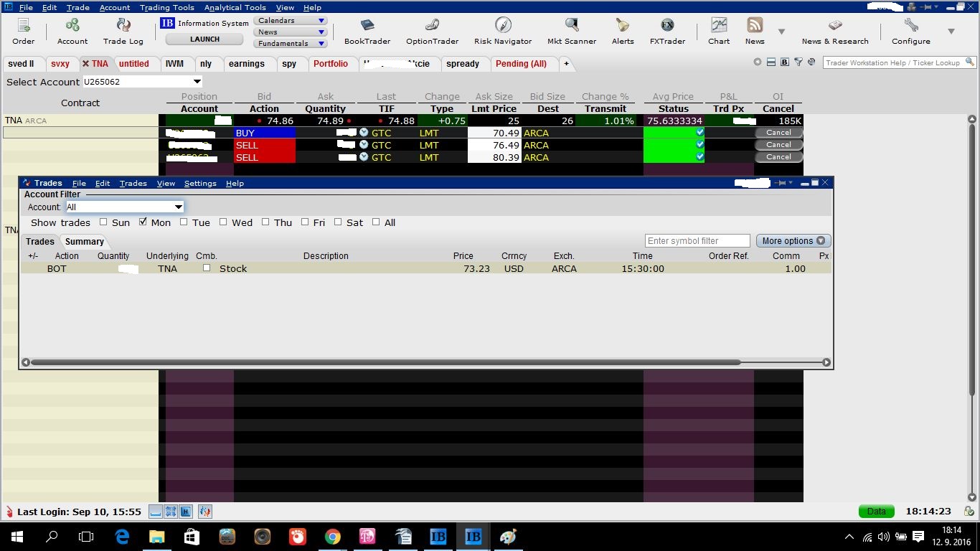This screenshot has height=551, width=980.
Task: Open Microsoft Edge from taskbar
Action: [122, 537]
